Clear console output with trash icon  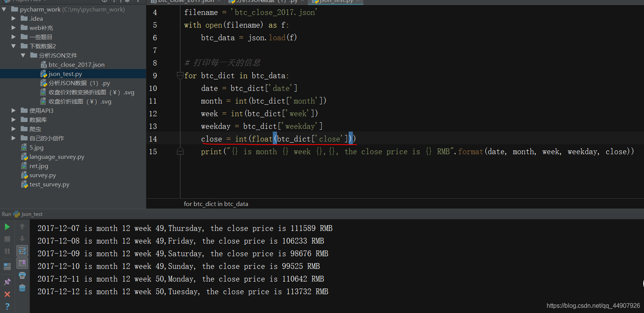(22, 288)
